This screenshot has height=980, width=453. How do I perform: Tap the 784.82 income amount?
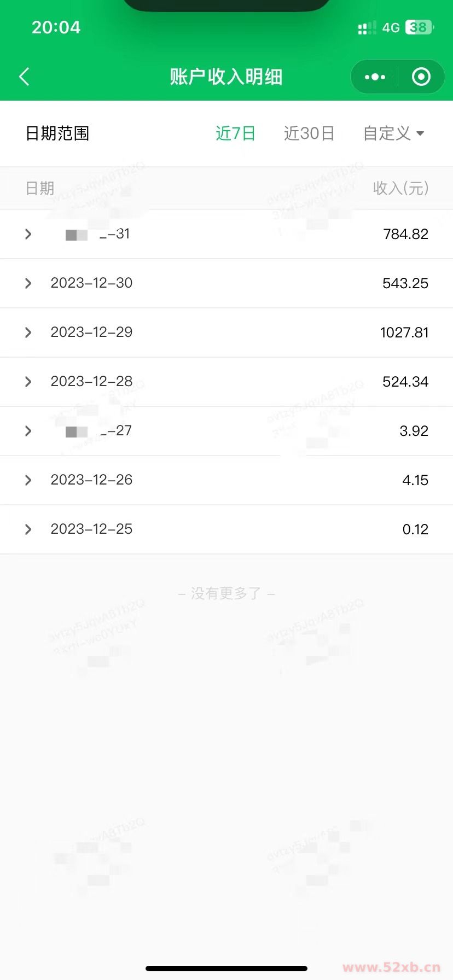[x=405, y=234]
